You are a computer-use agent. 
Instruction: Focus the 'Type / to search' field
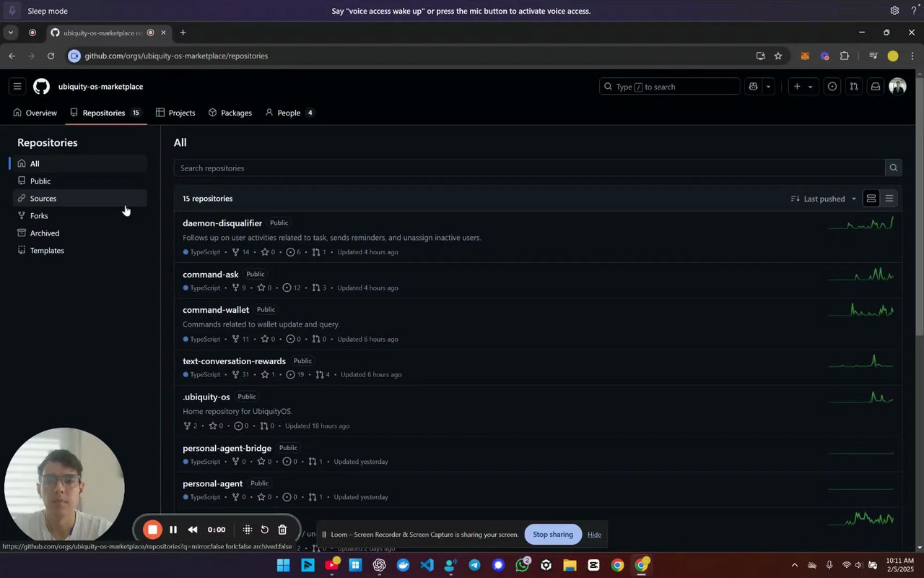point(669,87)
